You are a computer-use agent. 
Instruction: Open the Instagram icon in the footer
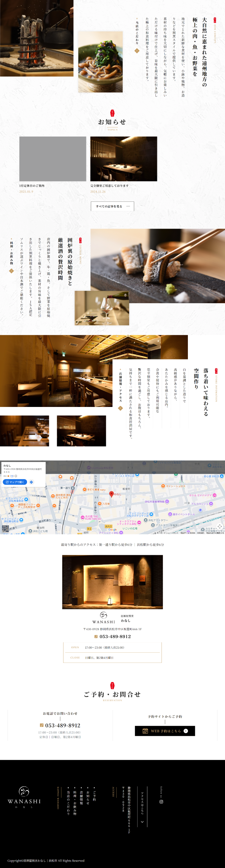161,801
